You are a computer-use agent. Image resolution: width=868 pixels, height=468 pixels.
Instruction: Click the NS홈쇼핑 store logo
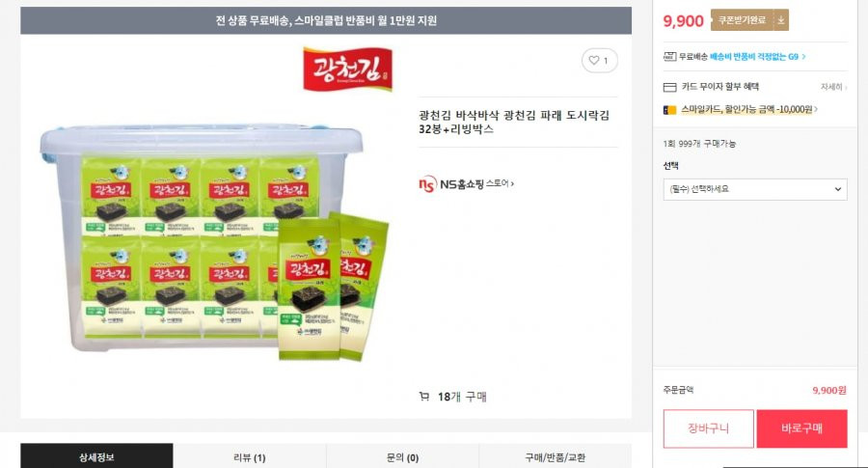[467, 183]
